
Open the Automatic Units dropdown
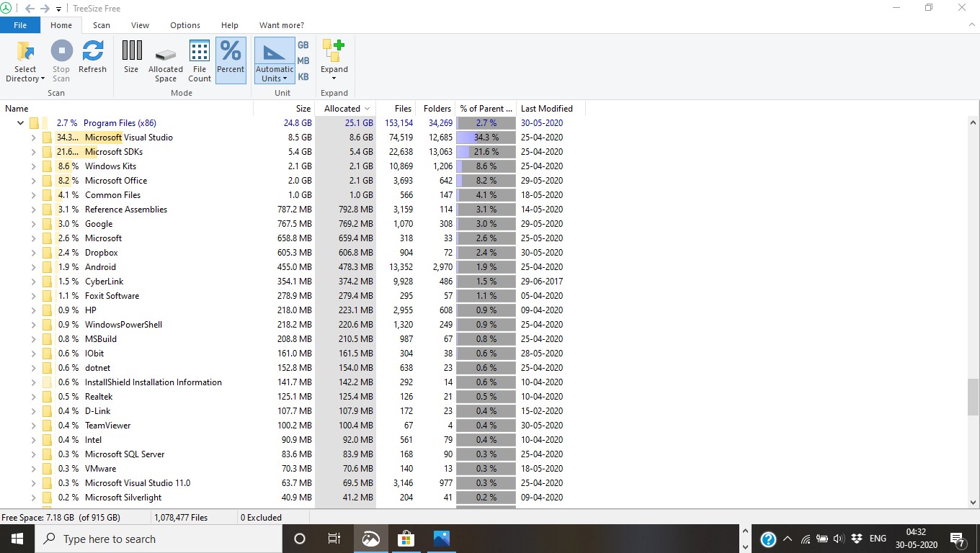click(275, 75)
